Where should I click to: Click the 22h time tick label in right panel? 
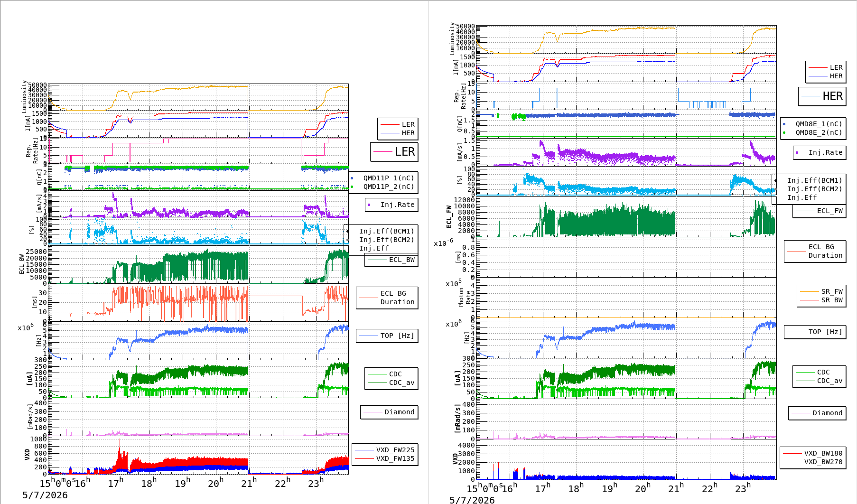point(709,488)
